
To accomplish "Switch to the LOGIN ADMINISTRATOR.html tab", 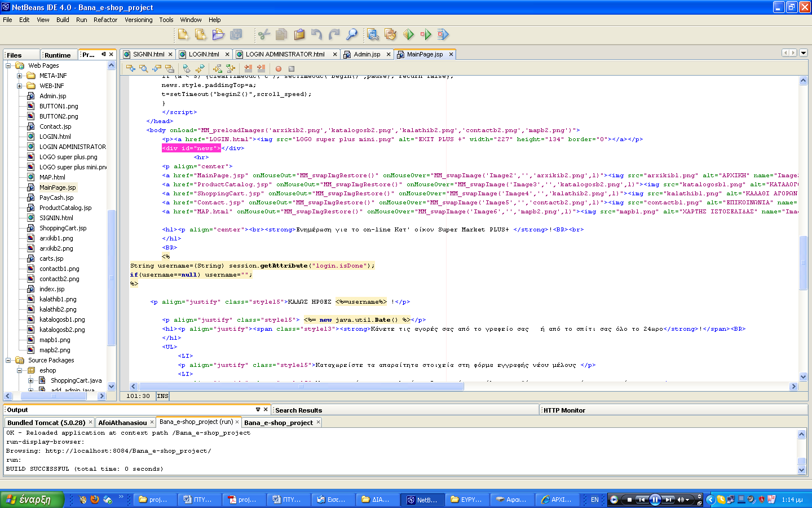I will click(285, 54).
